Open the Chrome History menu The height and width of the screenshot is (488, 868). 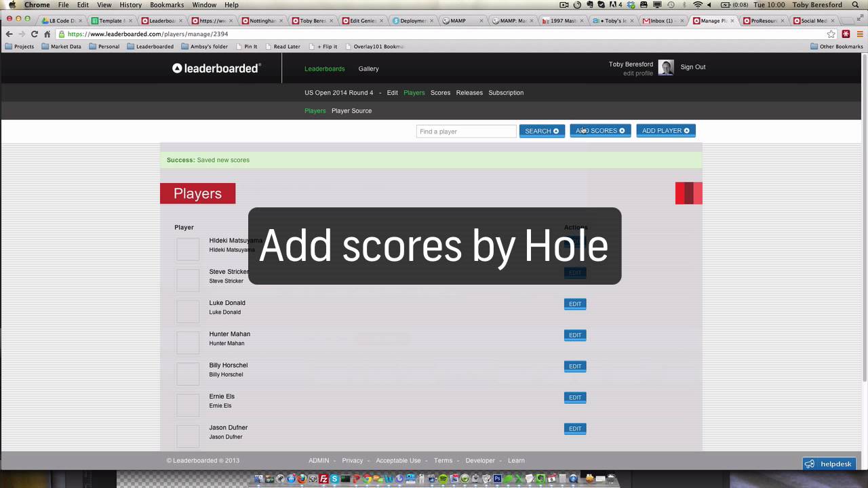pyautogui.click(x=130, y=5)
